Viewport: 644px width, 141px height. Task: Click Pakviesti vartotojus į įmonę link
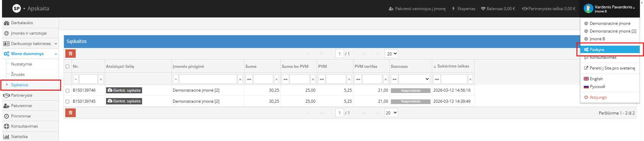tap(417, 9)
